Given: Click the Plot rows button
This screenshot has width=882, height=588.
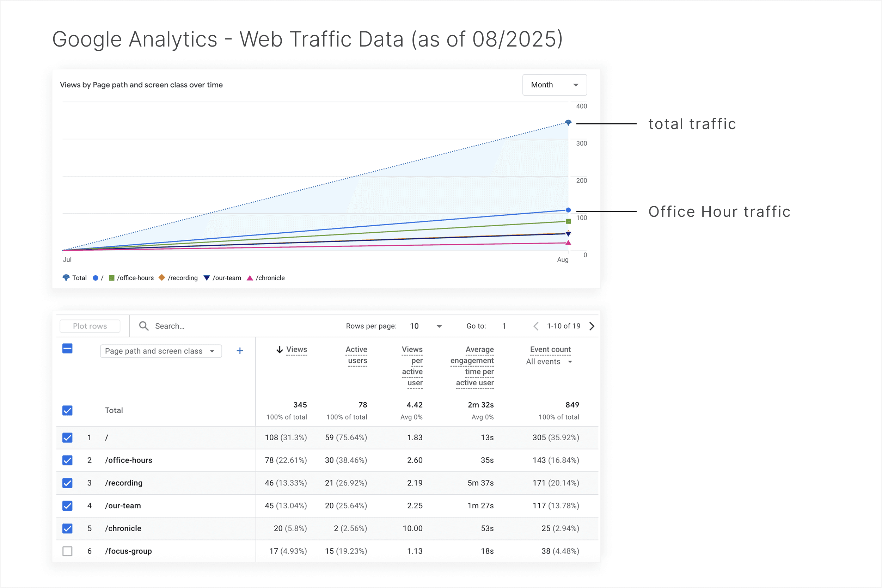Looking at the screenshot, I should pyautogui.click(x=90, y=326).
